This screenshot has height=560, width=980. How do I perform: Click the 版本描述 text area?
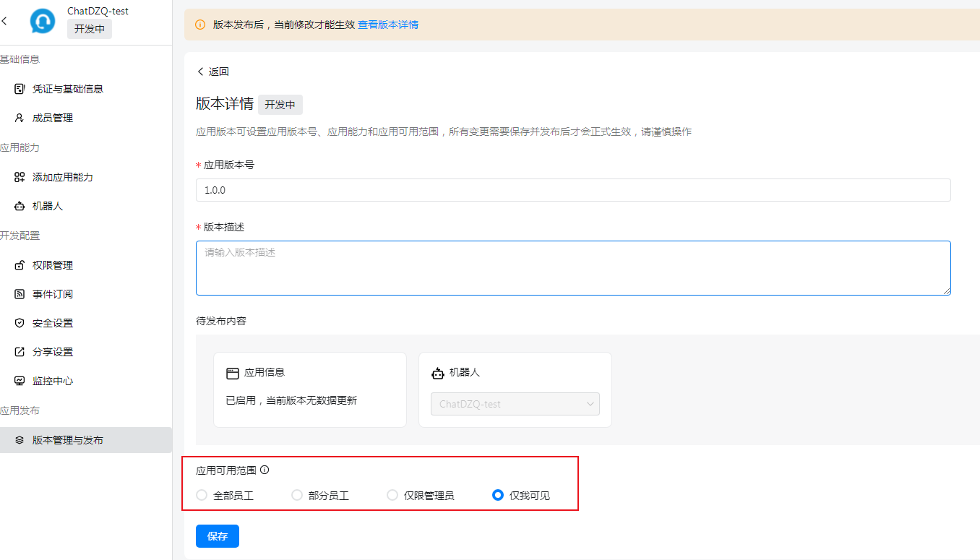coord(573,268)
